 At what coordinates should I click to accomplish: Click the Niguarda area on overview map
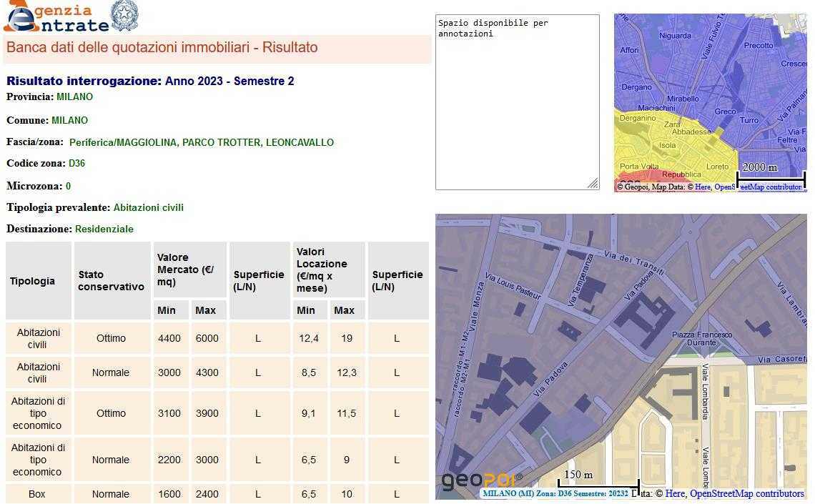(674, 35)
